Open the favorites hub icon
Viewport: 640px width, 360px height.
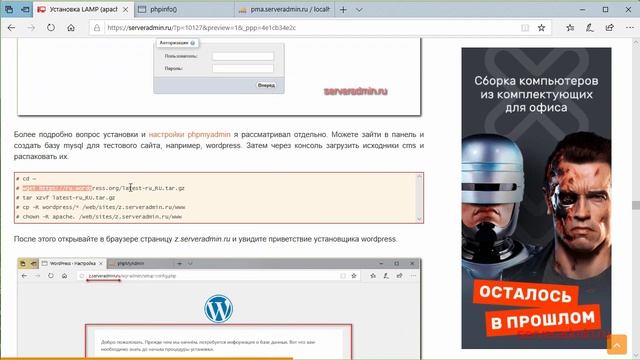click(570, 28)
